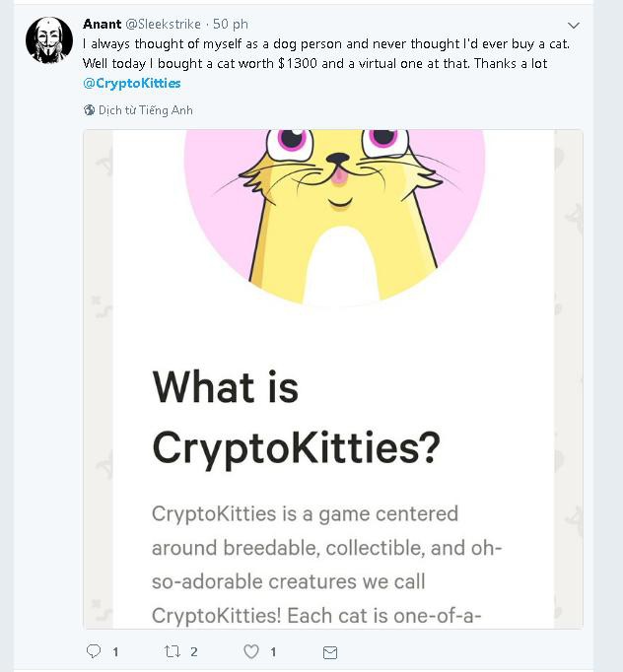Viewport: 623px width, 672px height.
Task: Click the retweet count number 2
Action: coord(194,652)
